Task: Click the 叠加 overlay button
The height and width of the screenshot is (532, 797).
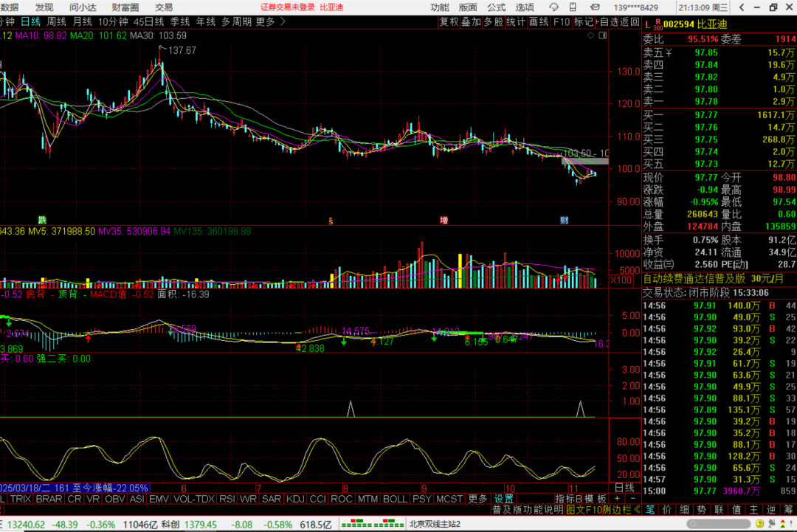Action: tap(471, 22)
